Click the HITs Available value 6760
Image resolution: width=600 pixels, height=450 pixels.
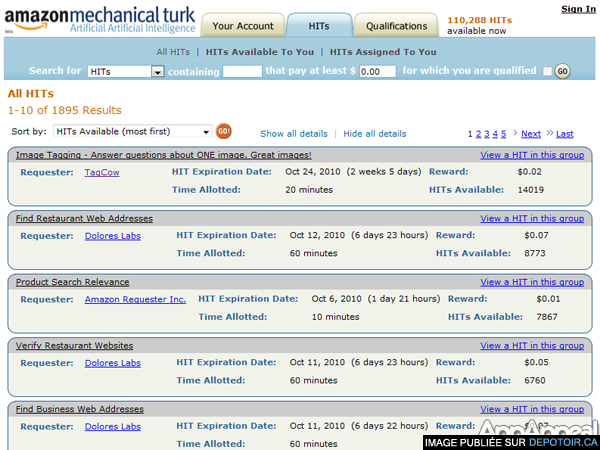coord(535,380)
